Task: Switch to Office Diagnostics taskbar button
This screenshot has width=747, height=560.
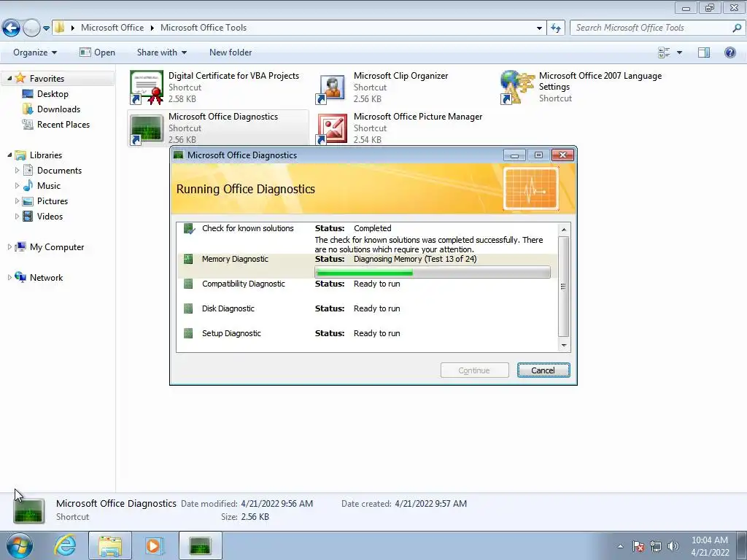Action: [x=201, y=545]
